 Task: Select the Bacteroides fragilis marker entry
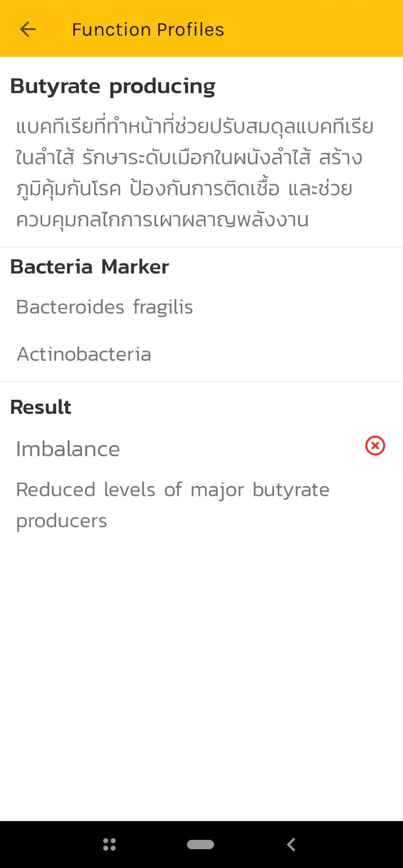[x=104, y=307]
